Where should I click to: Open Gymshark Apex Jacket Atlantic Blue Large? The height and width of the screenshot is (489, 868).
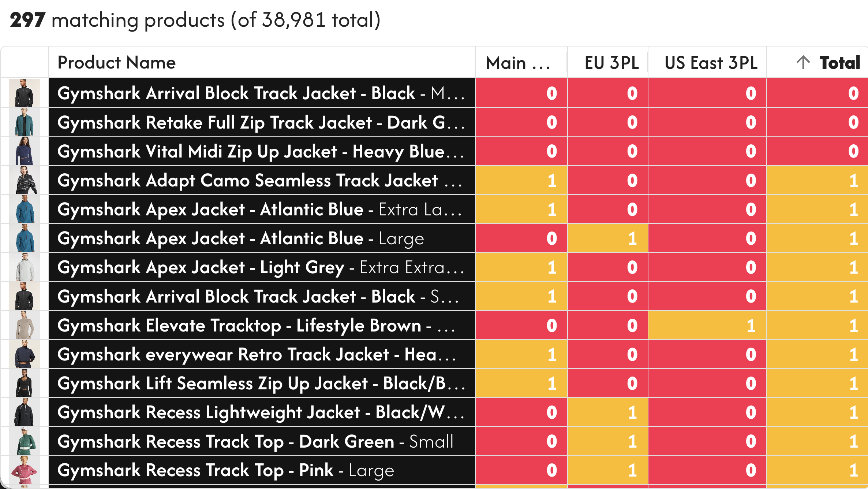point(240,238)
